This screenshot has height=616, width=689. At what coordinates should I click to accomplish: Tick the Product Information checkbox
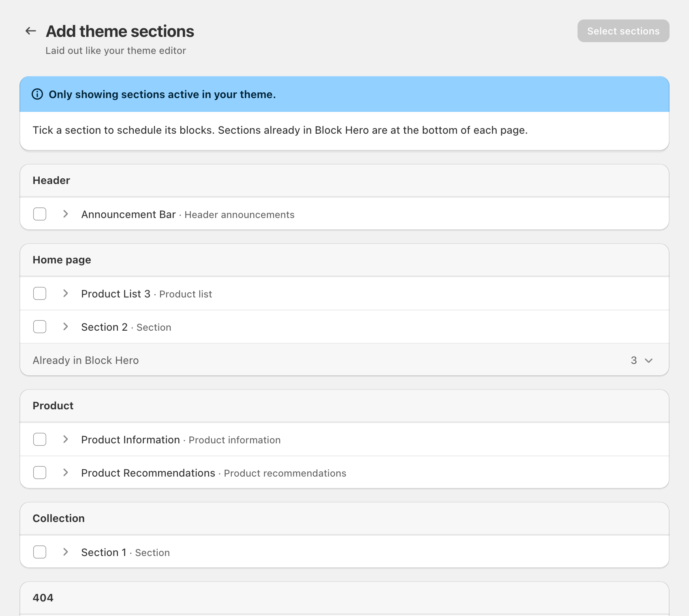point(40,439)
